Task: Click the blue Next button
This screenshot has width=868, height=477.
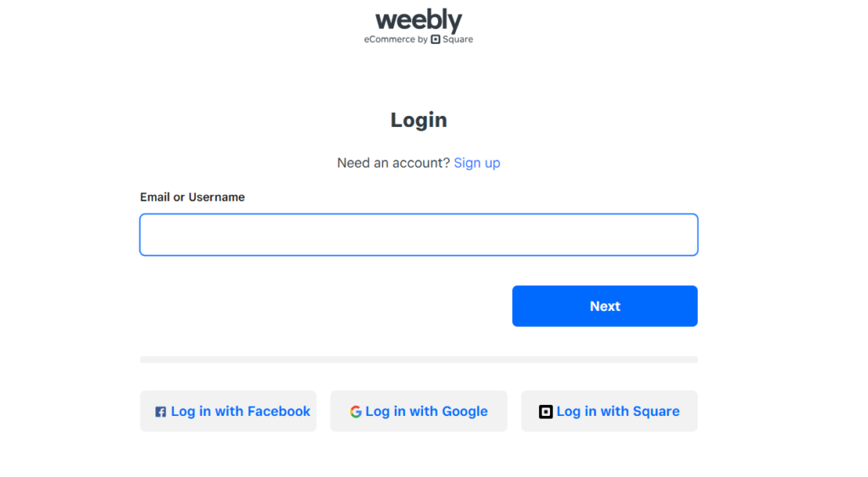Action: pos(604,306)
